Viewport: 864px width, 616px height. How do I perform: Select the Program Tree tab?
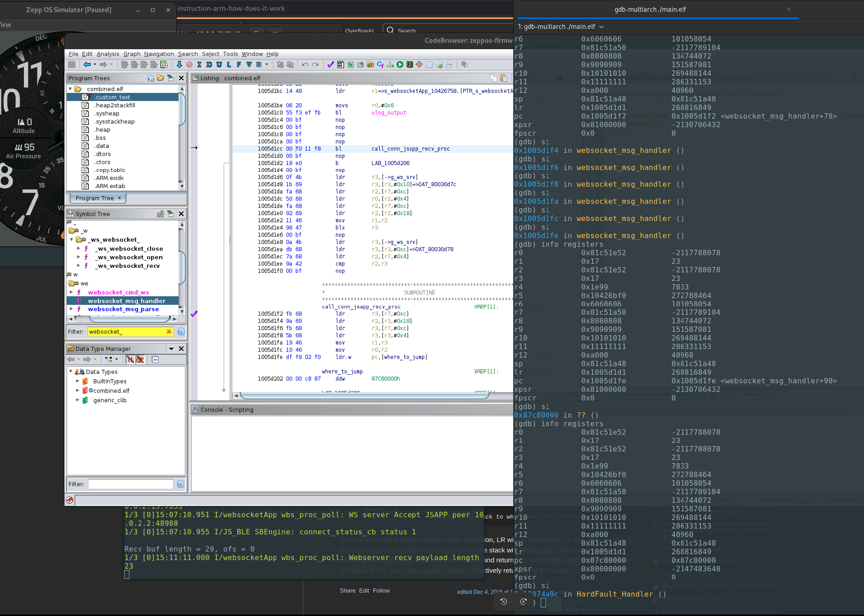tap(98, 198)
